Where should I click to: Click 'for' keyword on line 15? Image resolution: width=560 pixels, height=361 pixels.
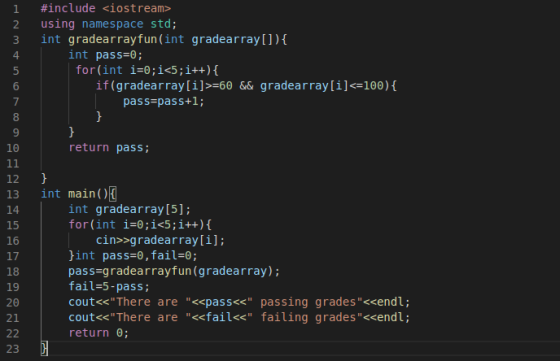pos(79,225)
